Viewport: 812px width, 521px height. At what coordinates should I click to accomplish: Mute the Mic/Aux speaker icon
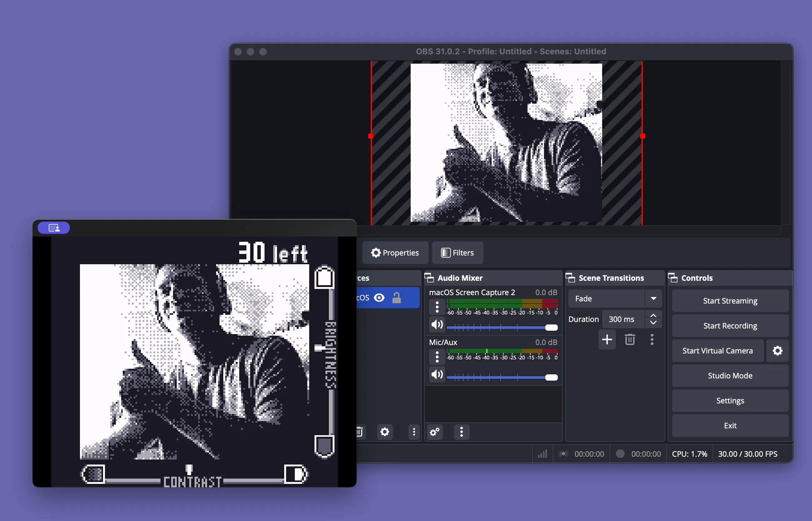click(x=437, y=374)
